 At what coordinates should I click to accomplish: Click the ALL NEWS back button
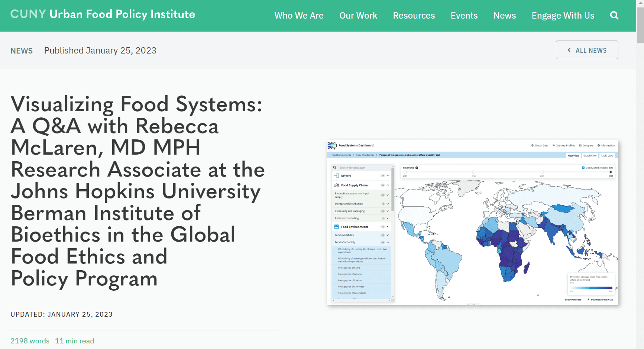point(587,50)
